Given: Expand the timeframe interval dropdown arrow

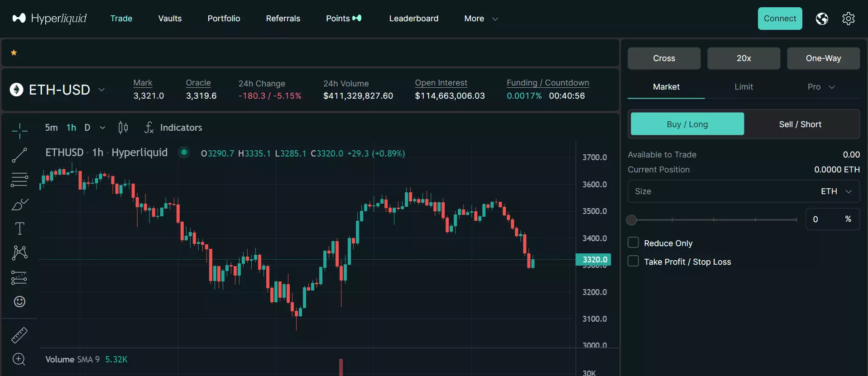Looking at the screenshot, I should (x=102, y=128).
